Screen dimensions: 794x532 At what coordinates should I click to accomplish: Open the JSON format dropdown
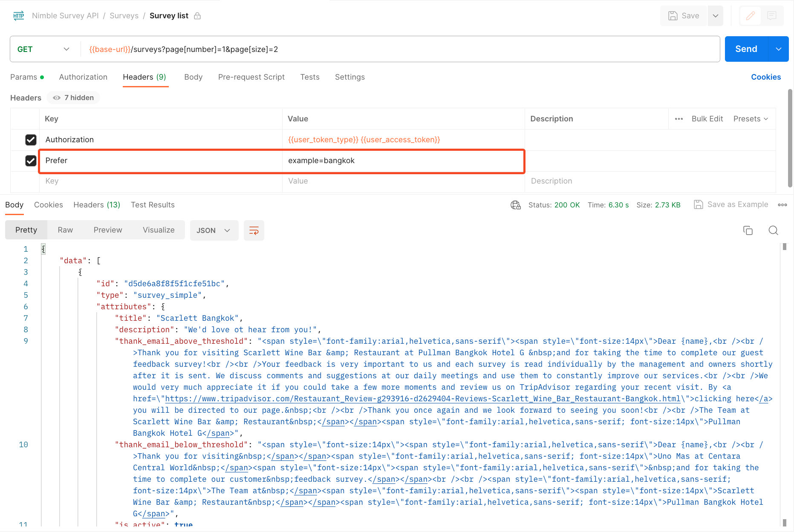click(x=214, y=230)
